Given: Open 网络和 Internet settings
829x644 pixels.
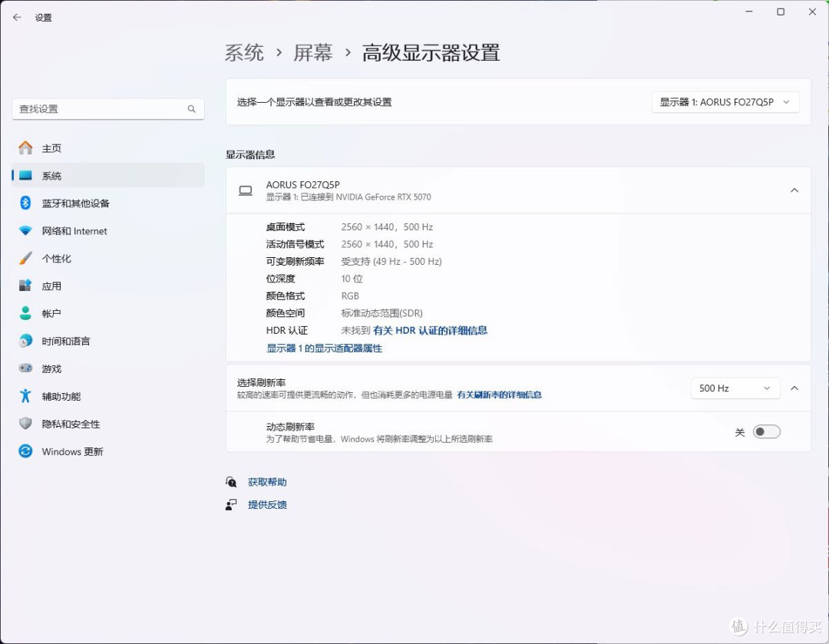Looking at the screenshot, I should pos(108,231).
